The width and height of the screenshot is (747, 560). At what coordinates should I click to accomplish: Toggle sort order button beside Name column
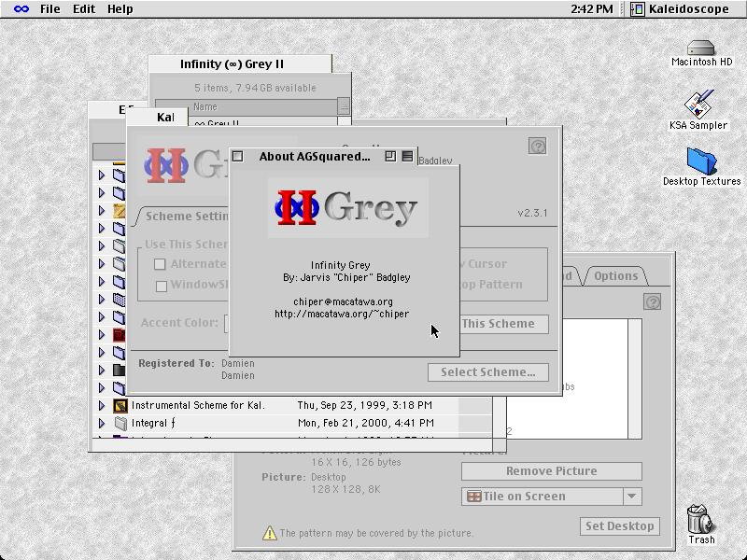pyautogui.click(x=344, y=105)
